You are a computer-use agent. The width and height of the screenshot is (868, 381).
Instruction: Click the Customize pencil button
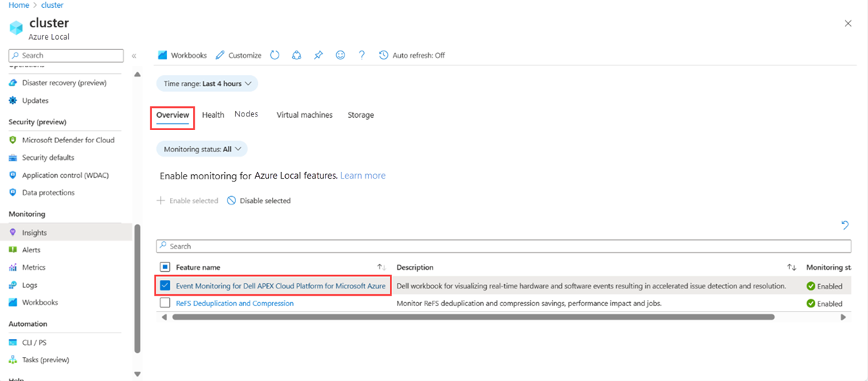point(239,55)
